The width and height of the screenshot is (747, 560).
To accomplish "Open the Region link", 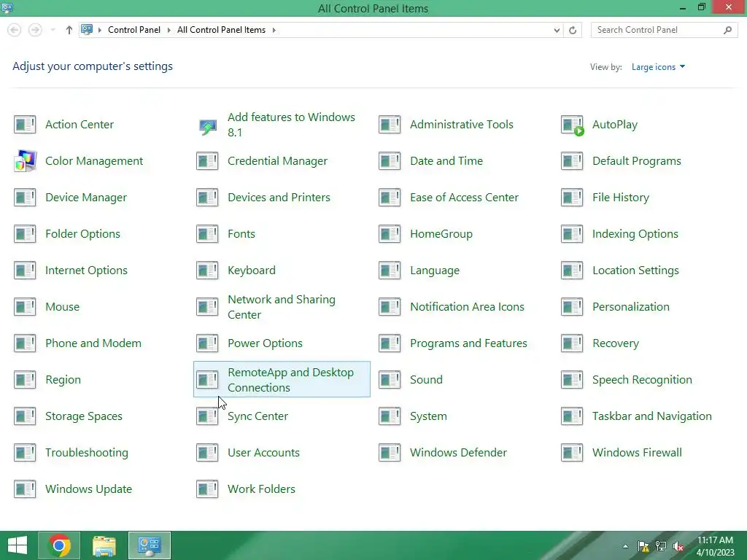I will 63,380.
